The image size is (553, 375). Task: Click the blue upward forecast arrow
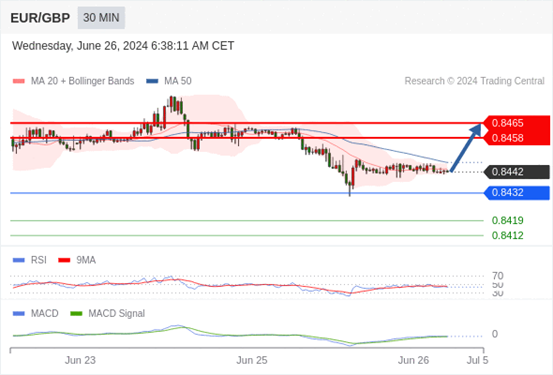click(466, 147)
